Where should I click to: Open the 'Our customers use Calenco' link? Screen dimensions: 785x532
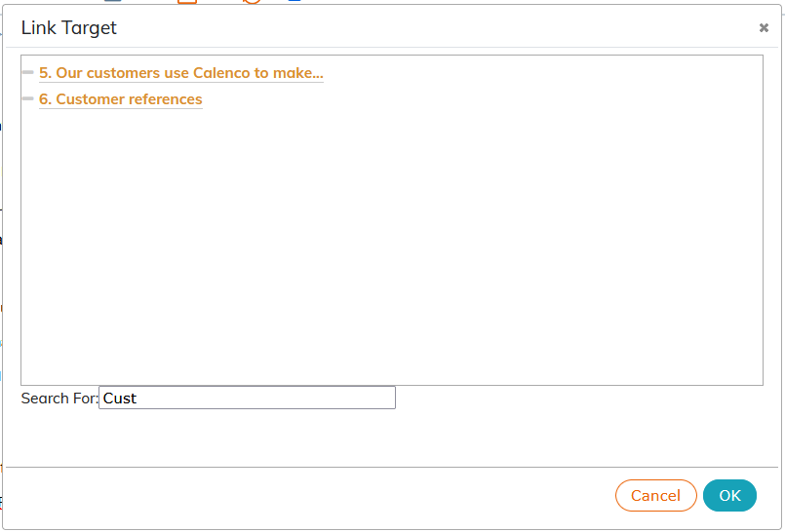[181, 73]
